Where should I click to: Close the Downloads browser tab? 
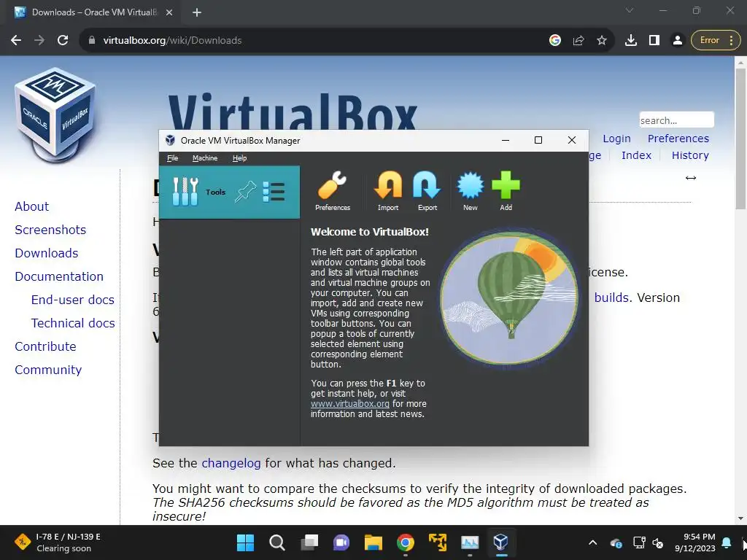(x=169, y=12)
